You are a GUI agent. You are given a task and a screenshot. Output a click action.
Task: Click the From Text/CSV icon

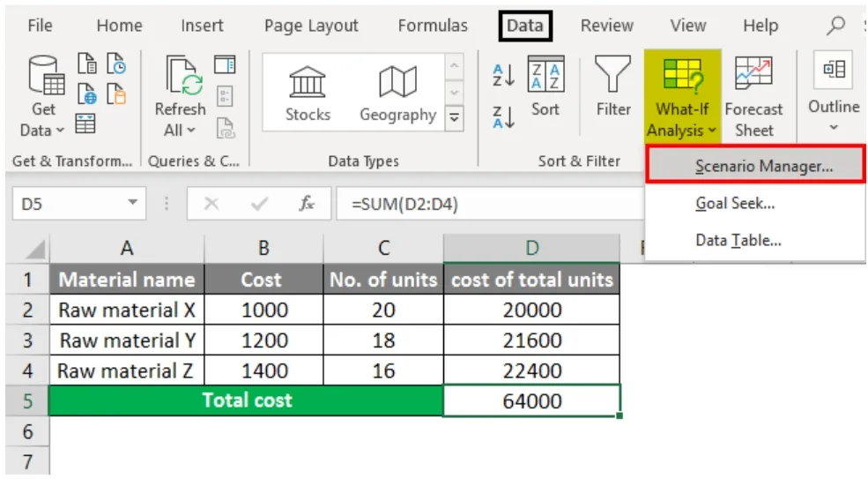click(x=87, y=64)
